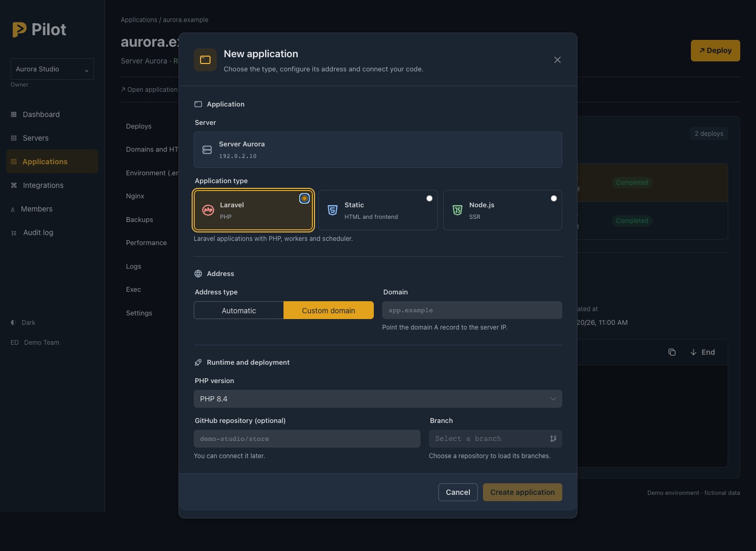Click the copy log icon beside End
The image size is (756, 551).
672,352
